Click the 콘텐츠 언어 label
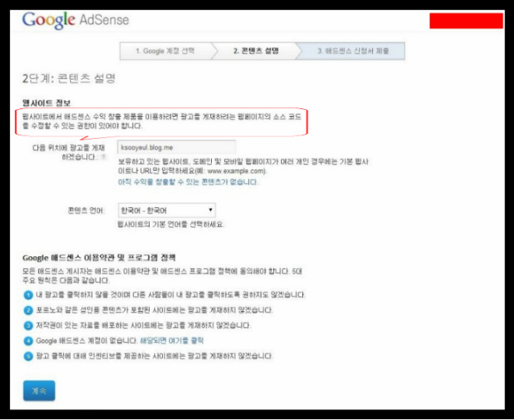The image size is (514, 420). (x=86, y=210)
